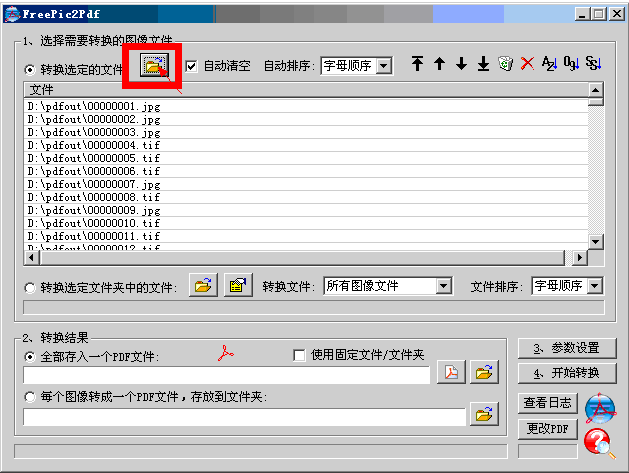This screenshot has width=629, height=473.
Task: Move selected file to top of list
Action: click(x=417, y=63)
